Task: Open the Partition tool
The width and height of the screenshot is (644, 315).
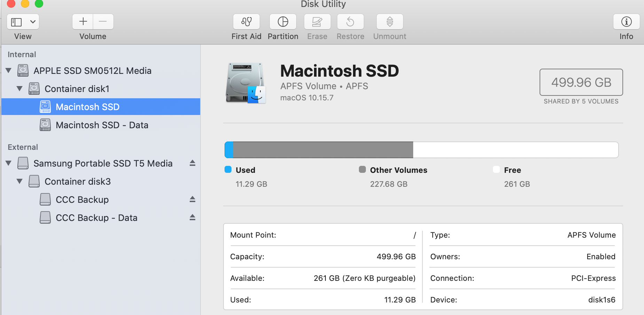Action: (283, 22)
